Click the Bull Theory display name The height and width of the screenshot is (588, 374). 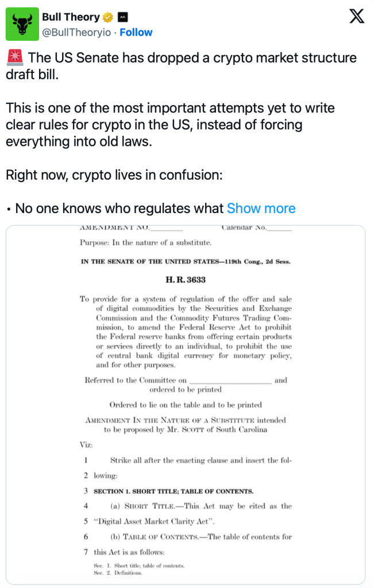(x=71, y=17)
